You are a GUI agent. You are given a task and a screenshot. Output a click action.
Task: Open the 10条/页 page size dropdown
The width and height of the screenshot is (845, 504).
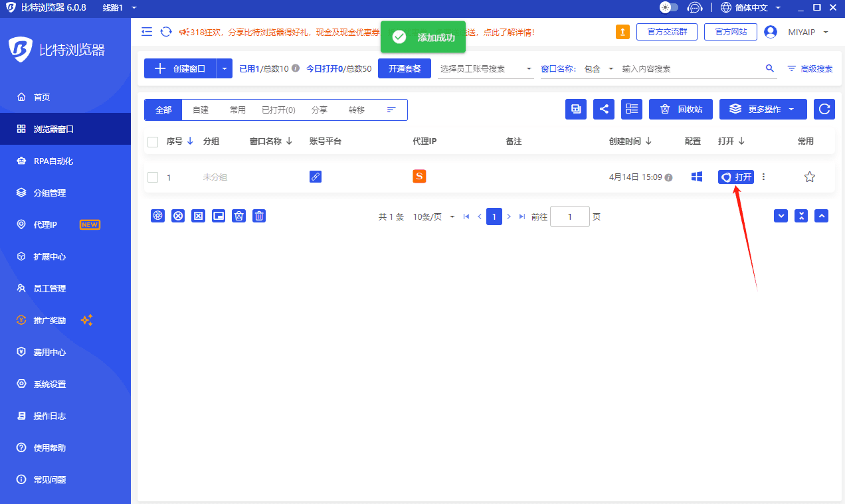click(x=434, y=216)
